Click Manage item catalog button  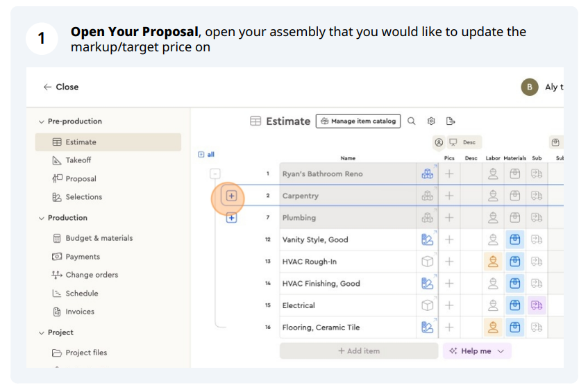point(358,121)
